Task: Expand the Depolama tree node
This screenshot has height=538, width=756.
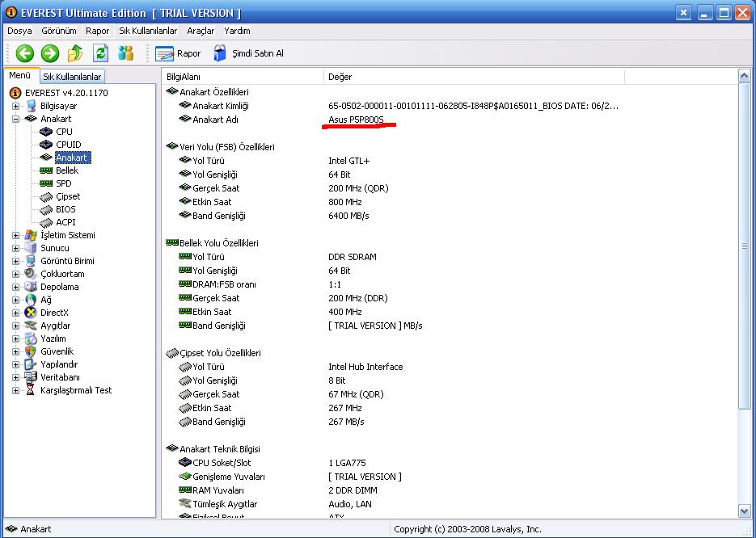Action: tap(16, 287)
